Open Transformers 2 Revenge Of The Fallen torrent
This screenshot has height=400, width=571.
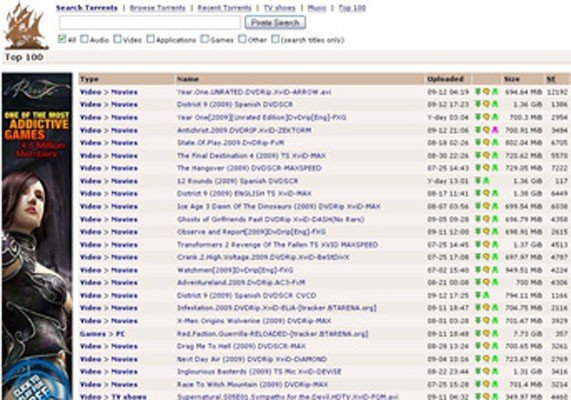coord(277,244)
